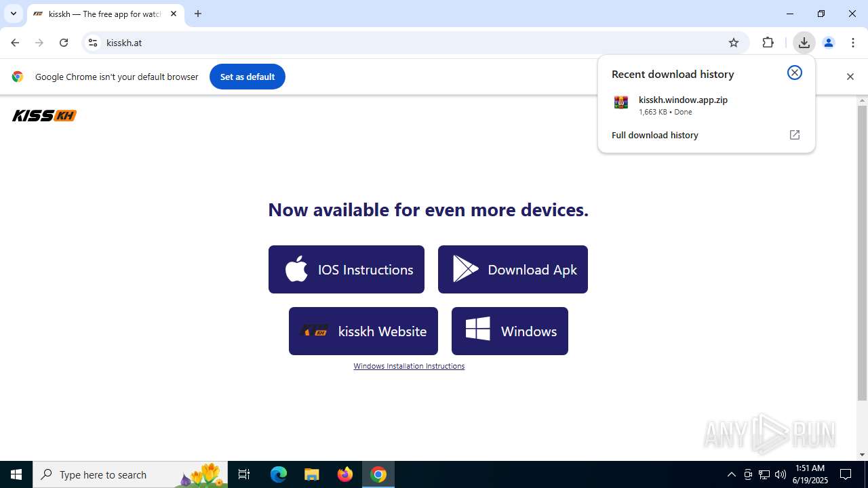Launch Microsoft Edge from taskbar
The width and height of the screenshot is (868, 488).
(x=279, y=474)
